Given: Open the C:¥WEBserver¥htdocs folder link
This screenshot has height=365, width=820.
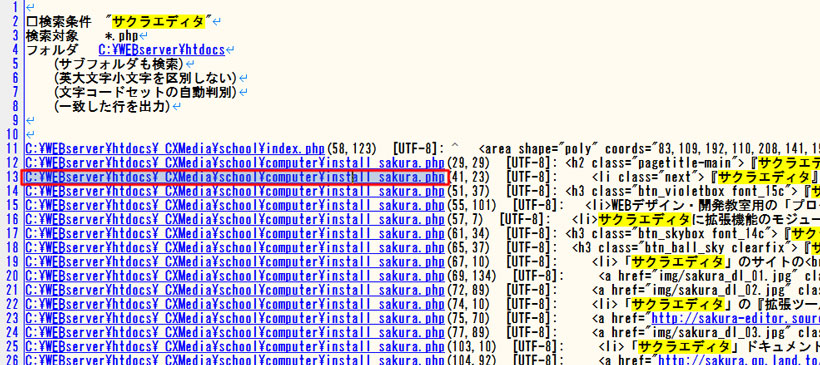Looking at the screenshot, I should tap(162, 50).
